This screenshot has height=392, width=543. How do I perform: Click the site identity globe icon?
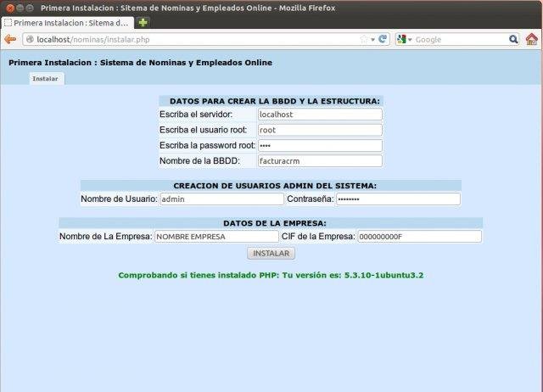coord(30,39)
